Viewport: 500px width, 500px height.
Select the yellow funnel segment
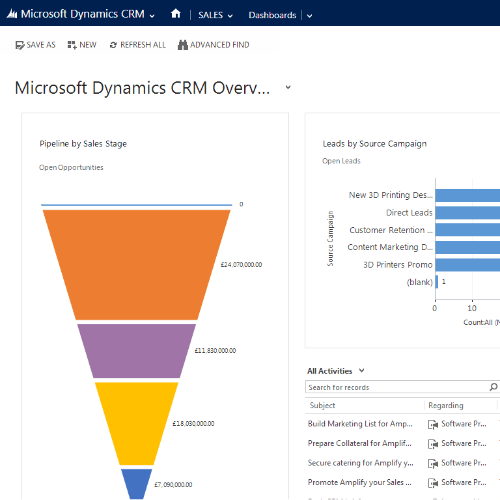click(x=137, y=423)
